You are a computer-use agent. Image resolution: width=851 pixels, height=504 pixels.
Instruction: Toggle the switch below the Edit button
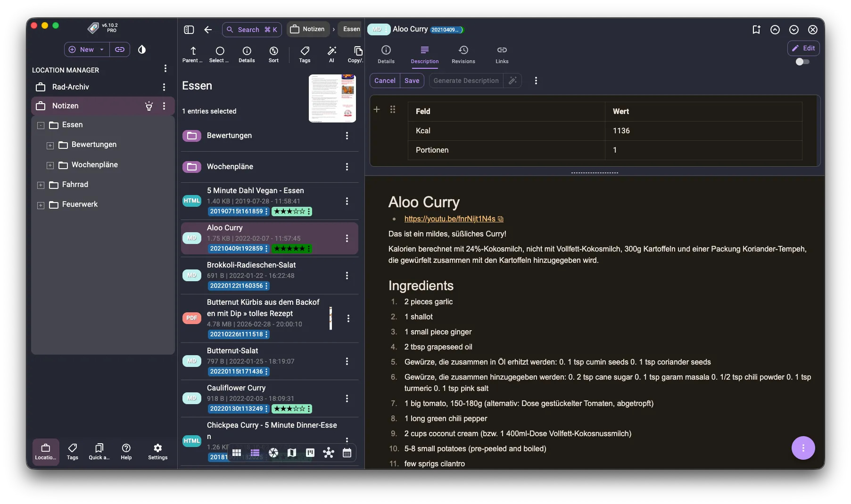[x=802, y=62]
